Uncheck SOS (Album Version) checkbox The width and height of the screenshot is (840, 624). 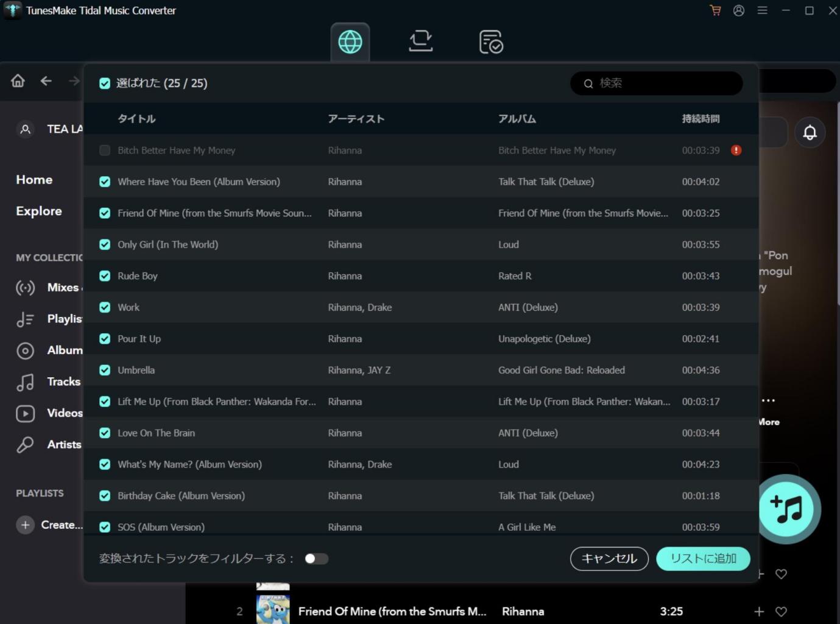[105, 527]
